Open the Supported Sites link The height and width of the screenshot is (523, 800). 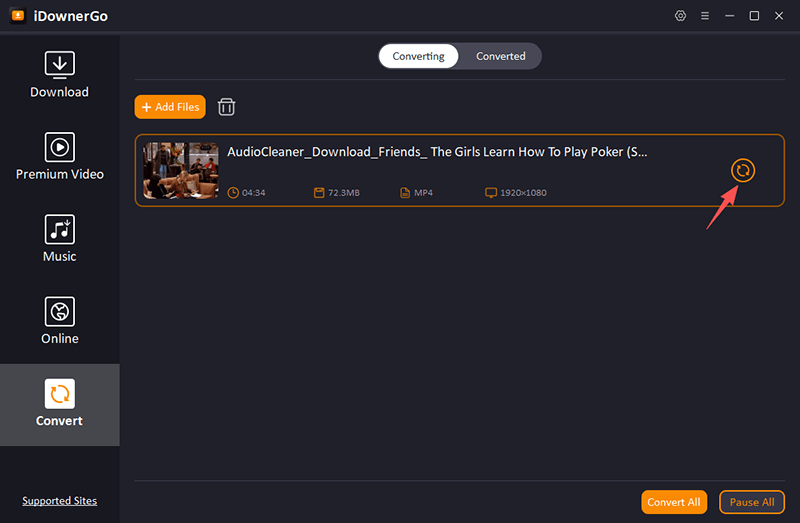point(59,501)
